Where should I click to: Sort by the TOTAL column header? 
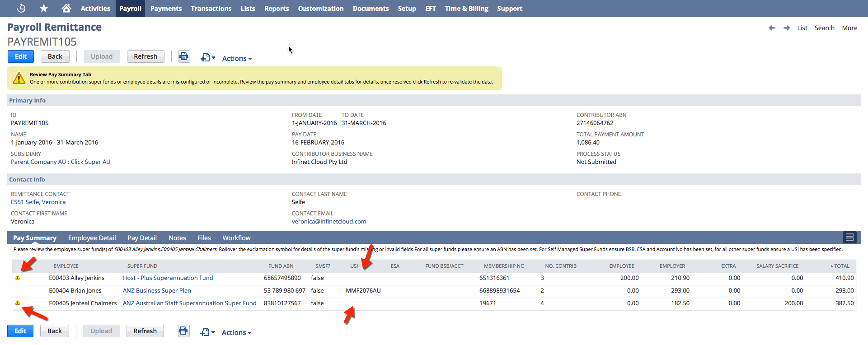point(840,266)
